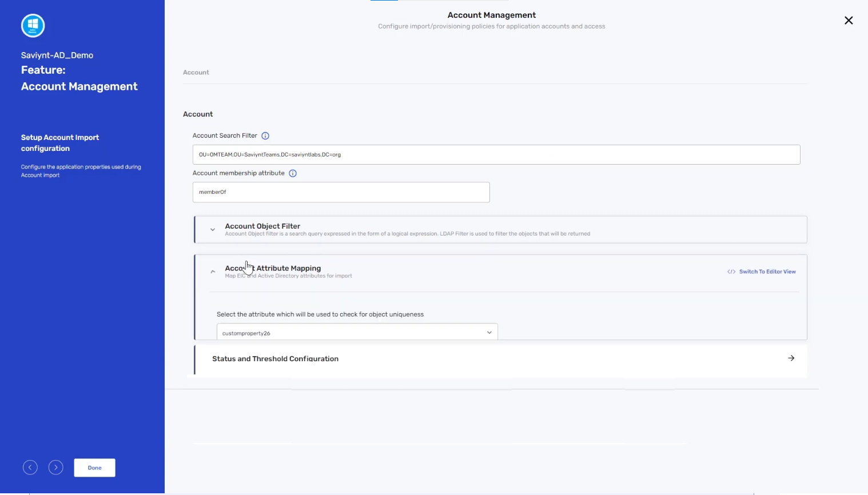Click Switch To Editor View link
This screenshot has width=868, height=495.
[x=767, y=272]
